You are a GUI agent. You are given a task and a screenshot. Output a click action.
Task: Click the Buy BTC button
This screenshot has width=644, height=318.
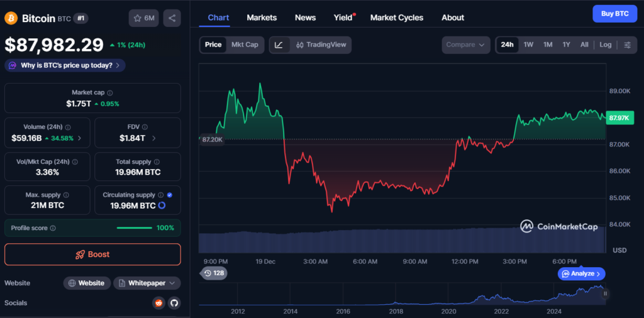(614, 13)
